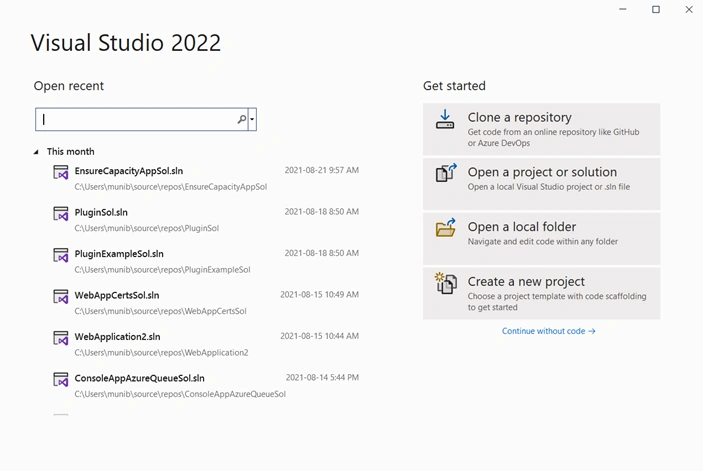Click the path C:\Users\munib\source\repos\ConsoleAppAzureQueueSol

pos(180,394)
